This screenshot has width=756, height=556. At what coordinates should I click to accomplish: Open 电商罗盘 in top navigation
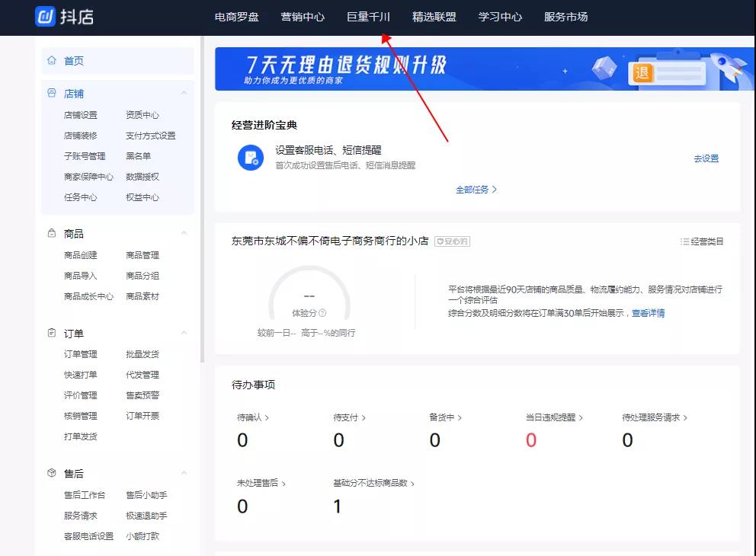[236, 17]
